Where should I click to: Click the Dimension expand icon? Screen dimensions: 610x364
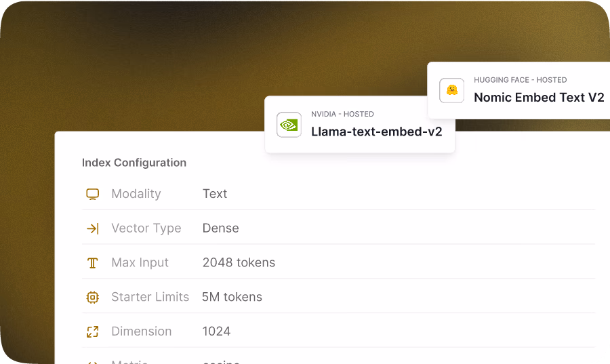(93, 331)
